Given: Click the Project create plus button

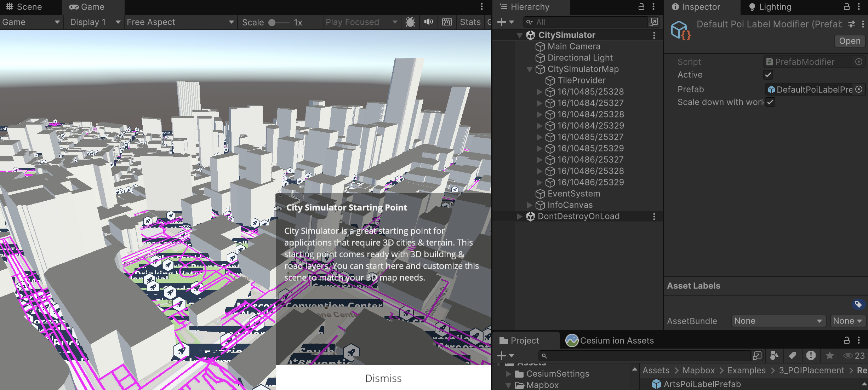Looking at the screenshot, I should 502,356.
